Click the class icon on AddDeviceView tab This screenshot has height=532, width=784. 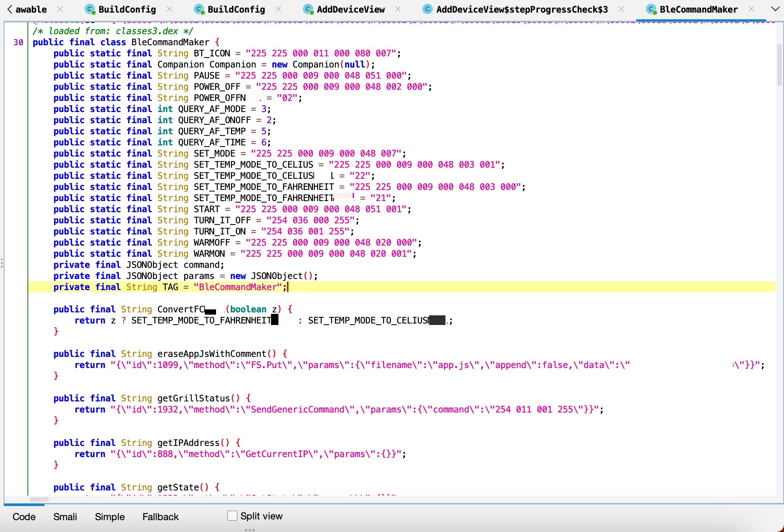308,10
